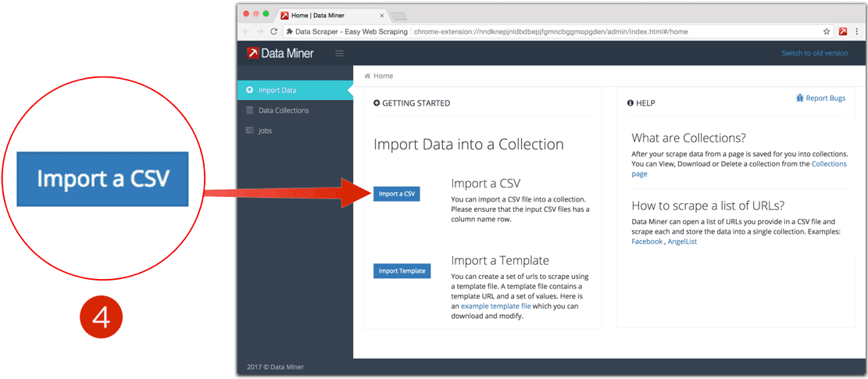Click the extension puzzle icon in address bar
Viewport: 868px width, 379px height.
coord(290,31)
